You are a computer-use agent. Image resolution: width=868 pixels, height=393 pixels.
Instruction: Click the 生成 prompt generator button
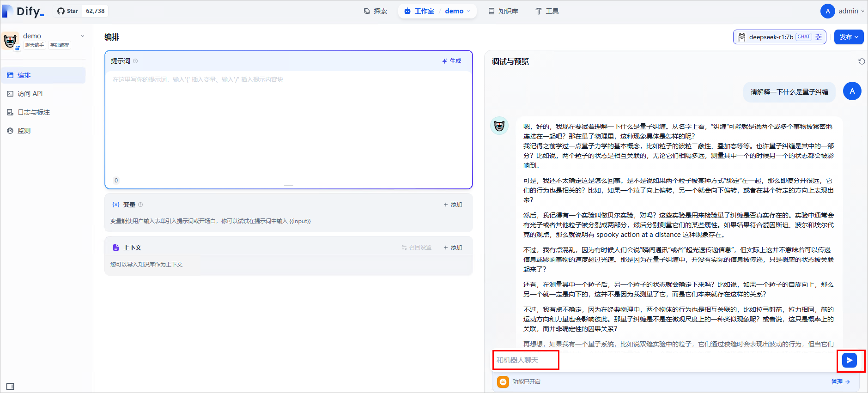click(x=451, y=61)
